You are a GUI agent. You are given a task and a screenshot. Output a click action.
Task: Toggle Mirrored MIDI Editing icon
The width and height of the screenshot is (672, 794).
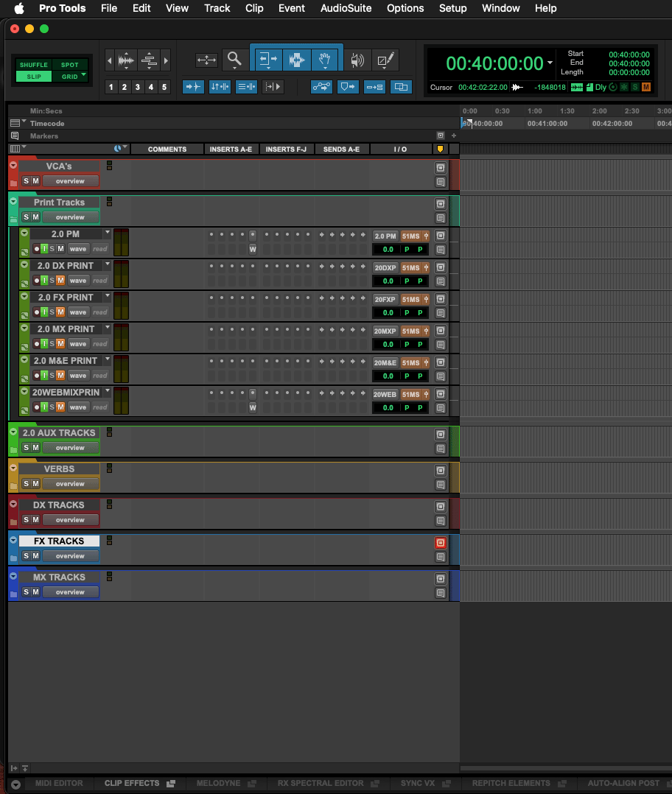tap(374, 87)
